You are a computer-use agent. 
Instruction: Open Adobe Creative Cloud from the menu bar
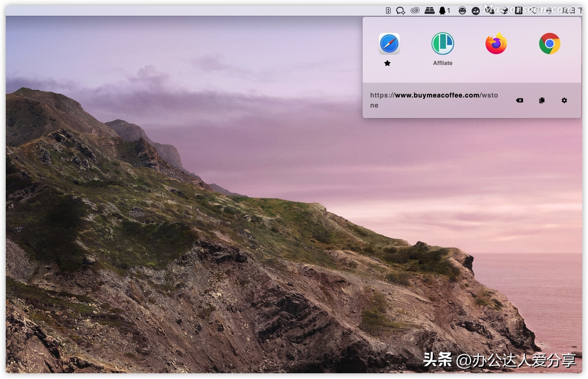(415, 10)
